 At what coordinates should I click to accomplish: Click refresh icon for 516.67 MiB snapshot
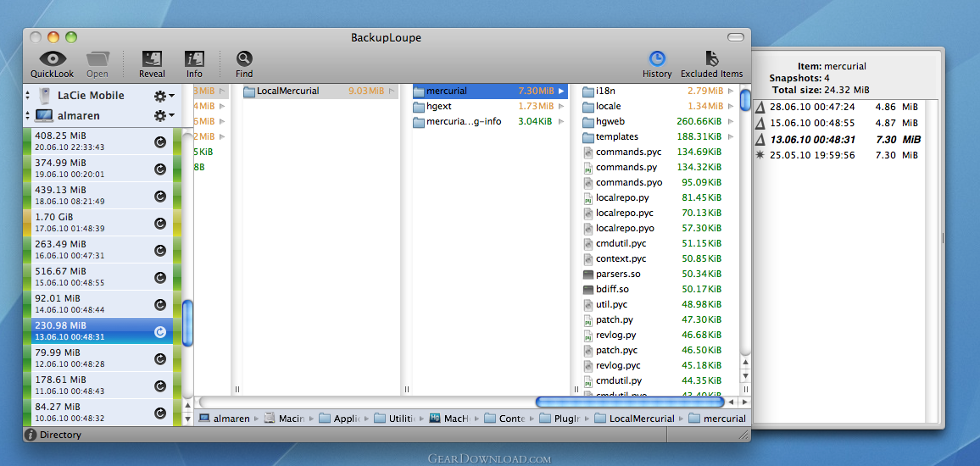point(160,277)
